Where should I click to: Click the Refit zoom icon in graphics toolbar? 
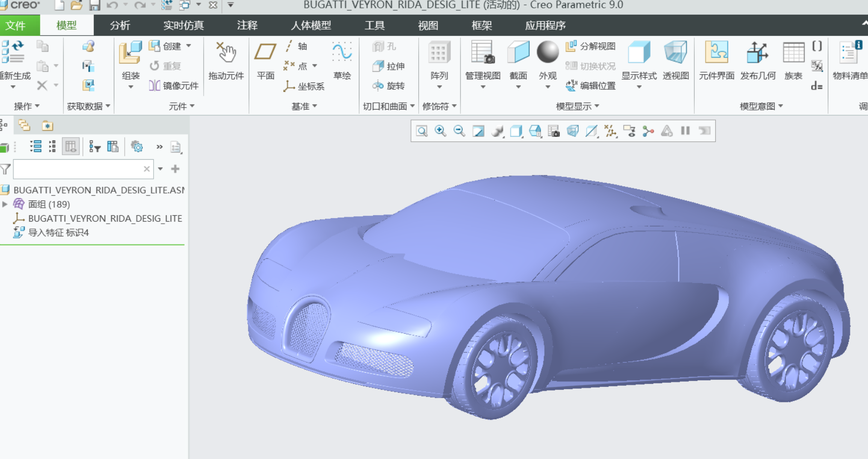pos(422,131)
